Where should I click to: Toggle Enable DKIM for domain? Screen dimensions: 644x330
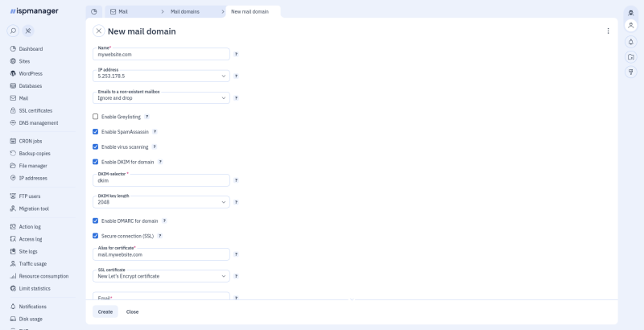(x=95, y=162)
